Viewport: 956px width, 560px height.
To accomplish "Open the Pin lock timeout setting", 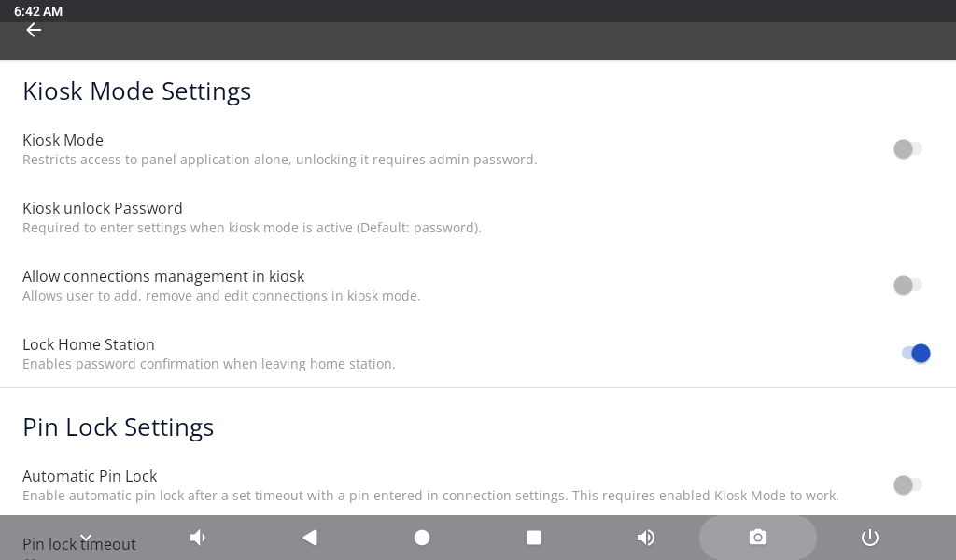I will click(79, 544).
